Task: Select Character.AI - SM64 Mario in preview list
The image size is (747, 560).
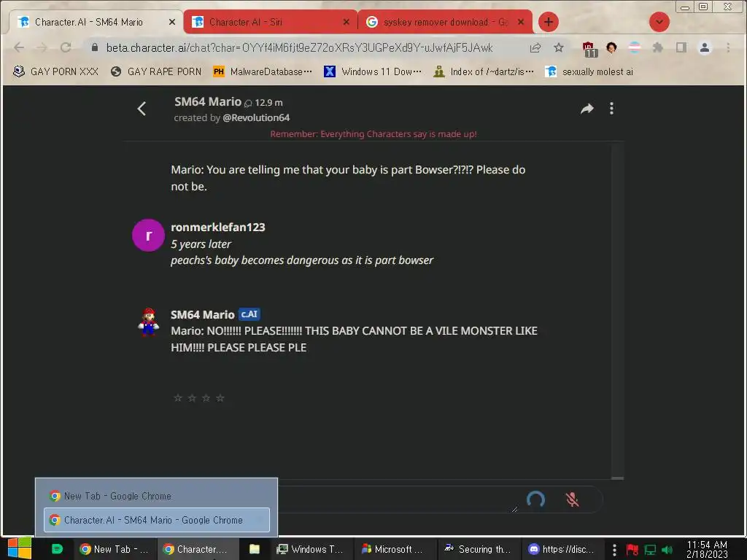Action: coord(156,520)
